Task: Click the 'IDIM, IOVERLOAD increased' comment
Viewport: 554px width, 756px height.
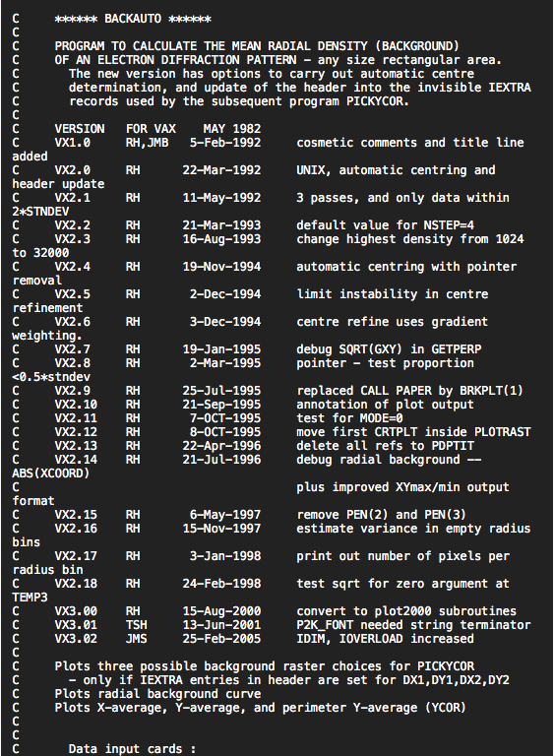Action: [x=385, y=638]
